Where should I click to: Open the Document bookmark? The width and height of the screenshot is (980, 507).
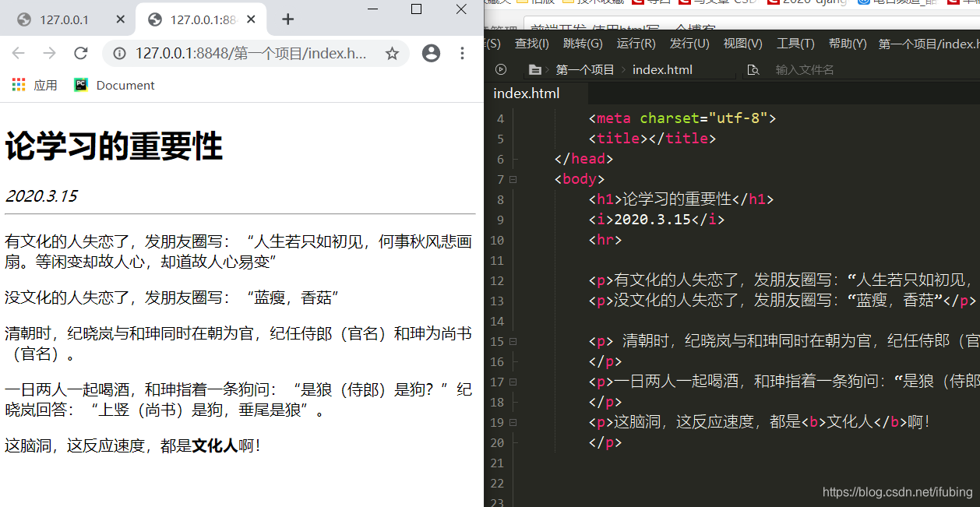(115, 85)
